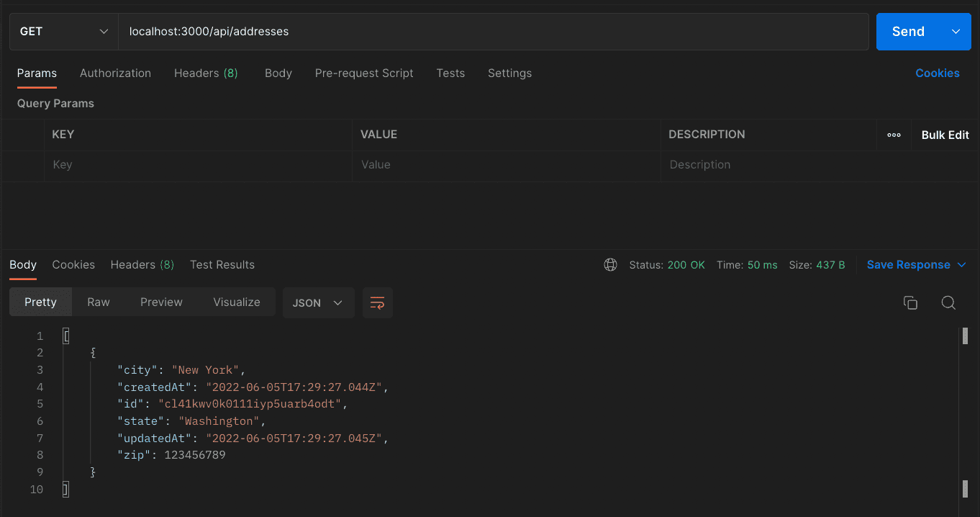Viewport: 980px width, 517px height.
Task: Click the response body scrollbar top marker
Action: coord(964,336)
